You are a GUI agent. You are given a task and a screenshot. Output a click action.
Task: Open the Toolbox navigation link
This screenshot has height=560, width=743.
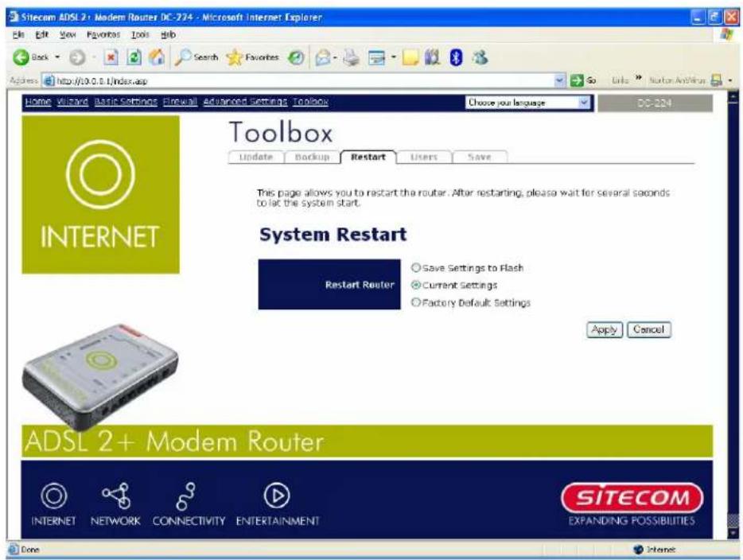click(x=310, y=101)
